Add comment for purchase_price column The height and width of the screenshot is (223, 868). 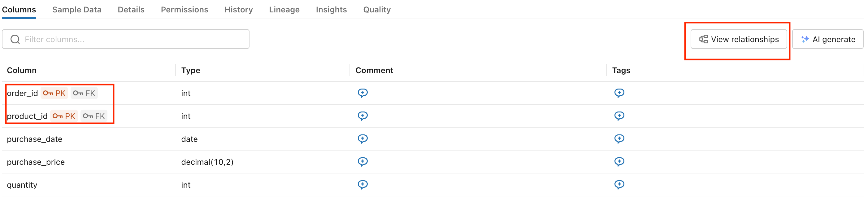(362, 162)
